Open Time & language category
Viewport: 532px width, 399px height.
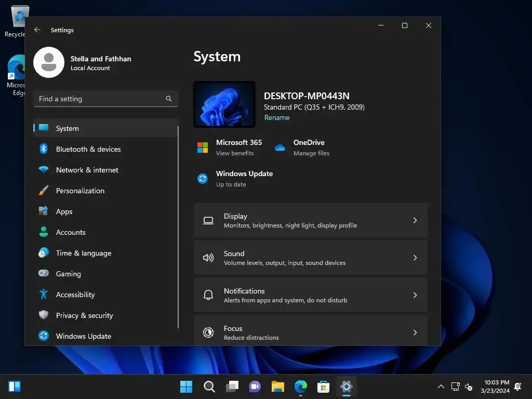(105, 253)
